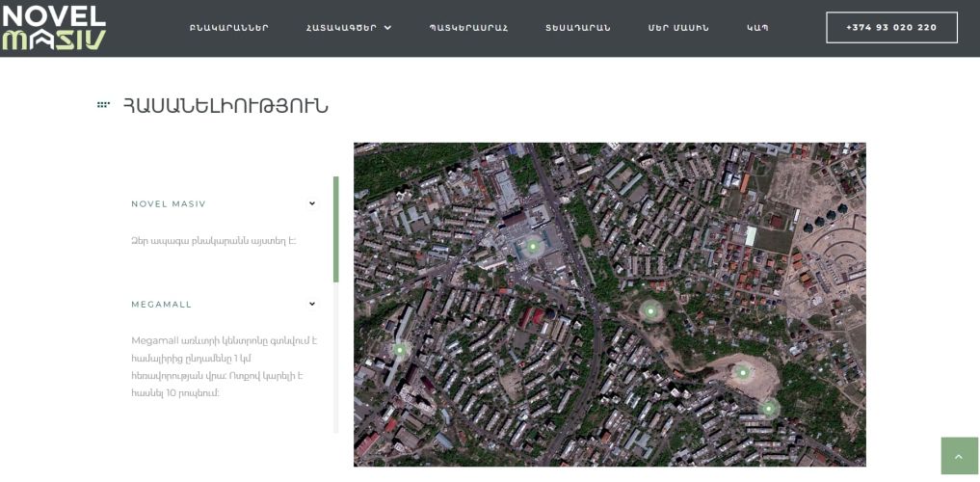
Task: Navigate to ՄԵՐ ՄԱՍԻՆ
Action: (x=678, y=28)
